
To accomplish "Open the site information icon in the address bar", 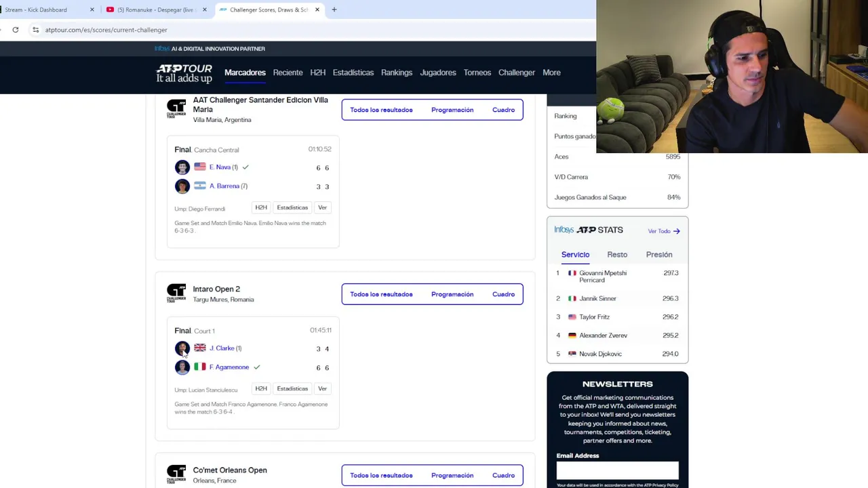I will coord(35,30).
